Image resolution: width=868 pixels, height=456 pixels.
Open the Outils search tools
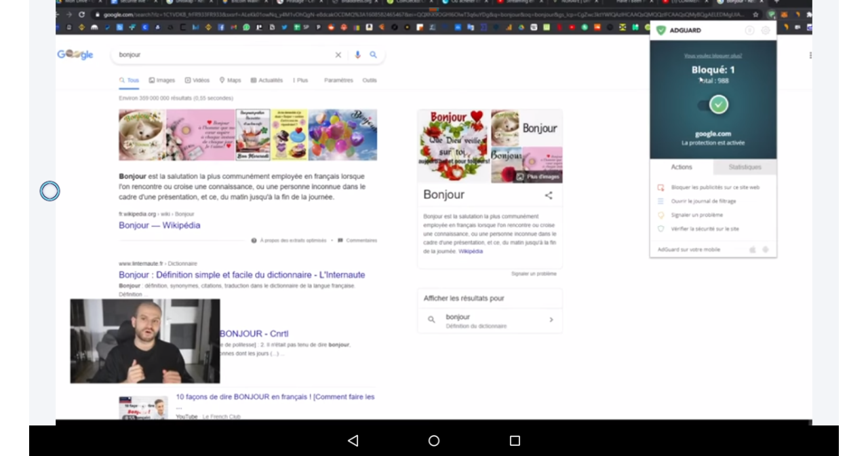(370, 80)
